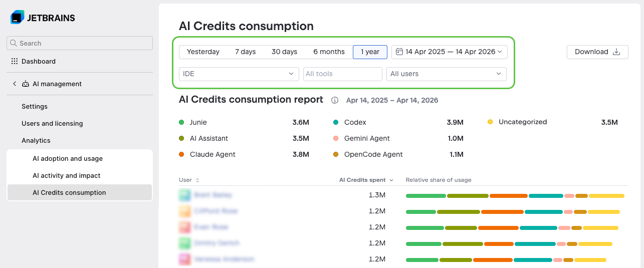Click the Claude Agent legend label
644x268 pixels.
pyautogui.click(x=212, y=154)
